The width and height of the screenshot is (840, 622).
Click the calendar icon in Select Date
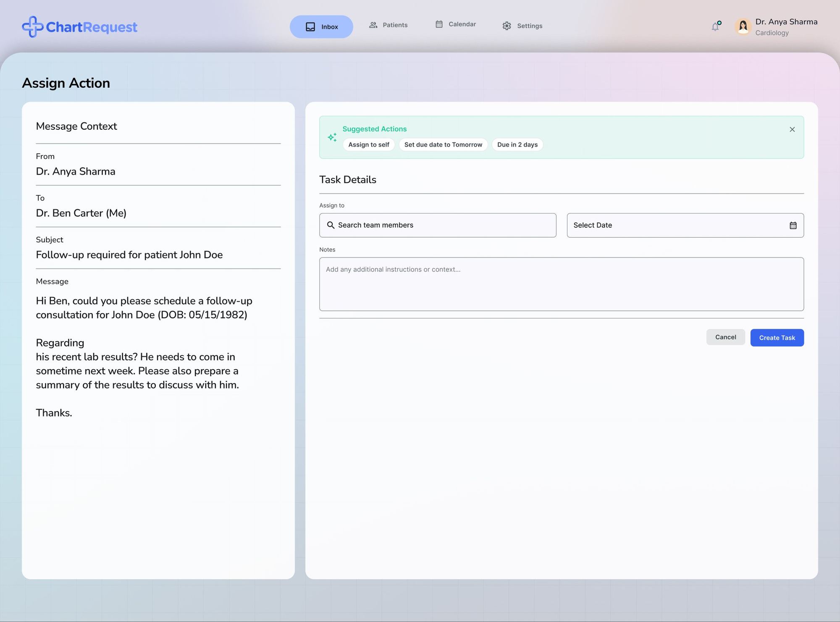point(793,226)
